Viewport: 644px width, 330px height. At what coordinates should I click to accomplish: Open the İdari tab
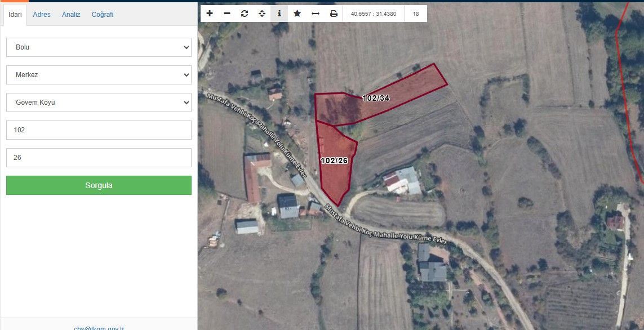coord(15,15)
